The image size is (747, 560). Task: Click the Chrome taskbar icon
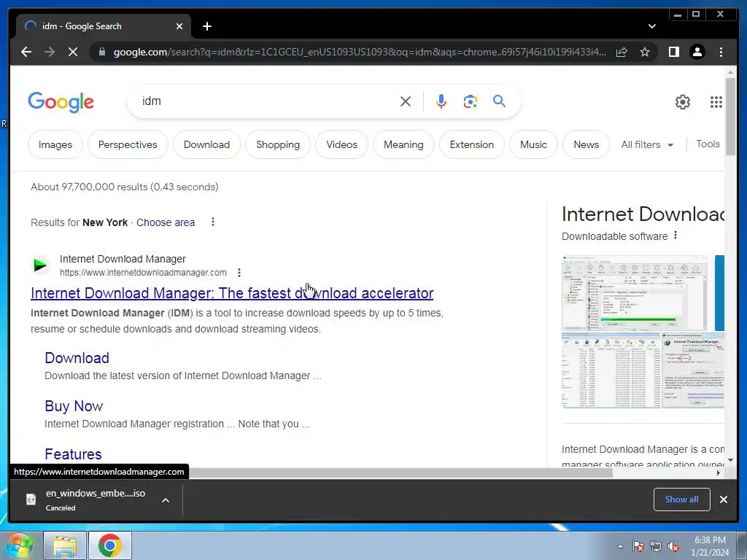point(110,545)
